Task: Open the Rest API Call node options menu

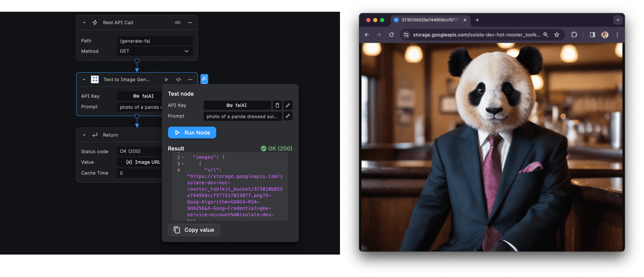Action: coord(190,22)
